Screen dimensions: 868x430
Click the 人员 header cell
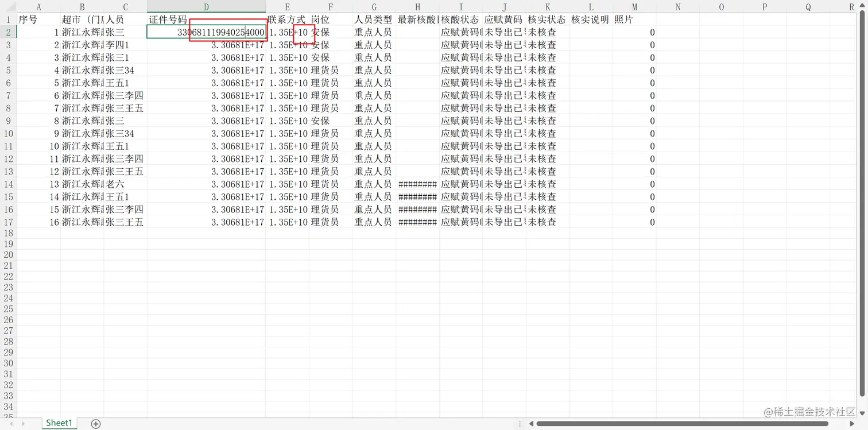[126, 20]
